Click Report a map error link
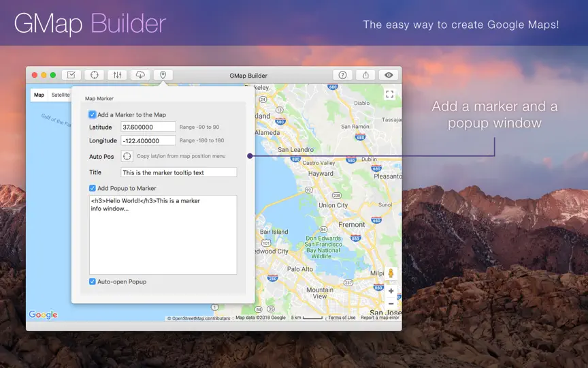 click(x=380, y=318)
